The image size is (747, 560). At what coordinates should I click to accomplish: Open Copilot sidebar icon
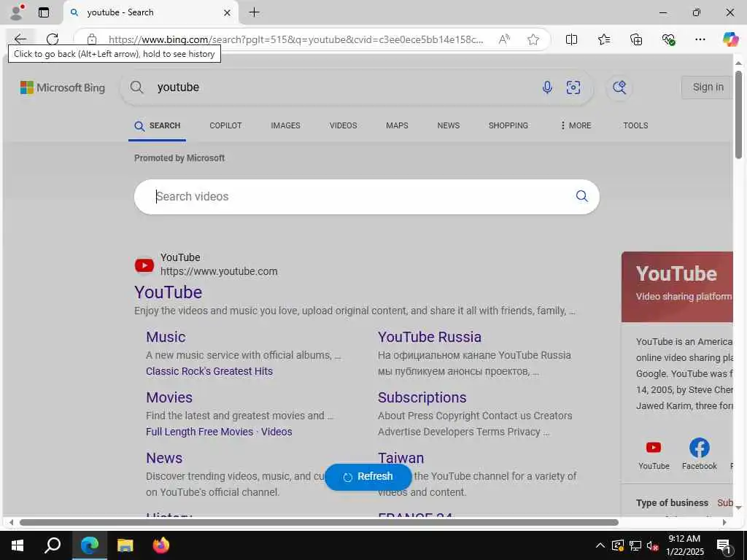point(730,39)
